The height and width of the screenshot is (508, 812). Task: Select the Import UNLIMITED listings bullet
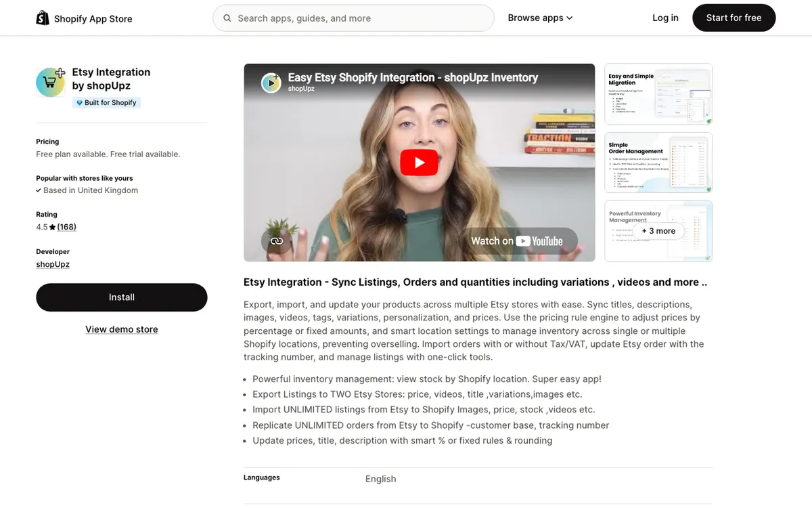[x=424, y=410]
